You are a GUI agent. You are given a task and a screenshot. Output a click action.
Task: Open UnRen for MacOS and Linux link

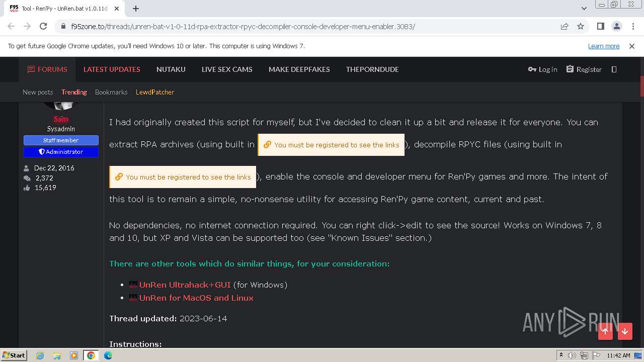coord(196,298)
